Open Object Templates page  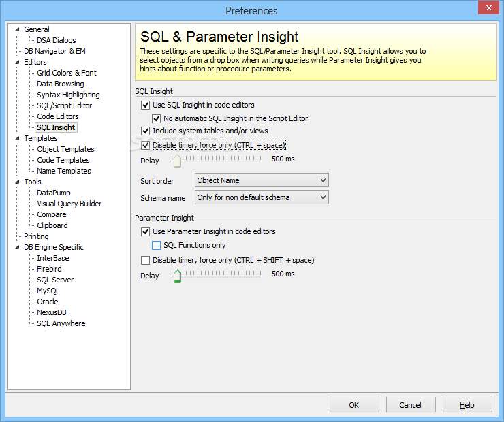click(x=65, y=149)
